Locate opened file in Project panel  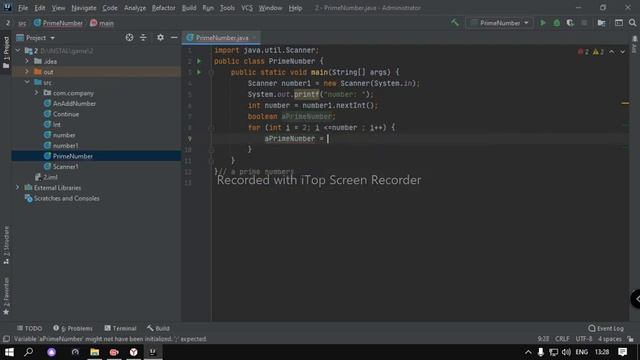coord(129,38)
